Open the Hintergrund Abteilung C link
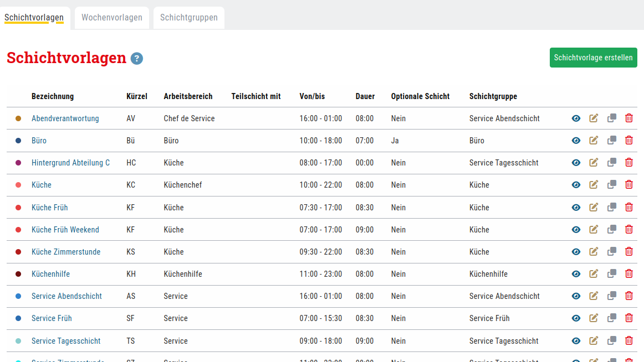644x362 pixels. point(70,163)
